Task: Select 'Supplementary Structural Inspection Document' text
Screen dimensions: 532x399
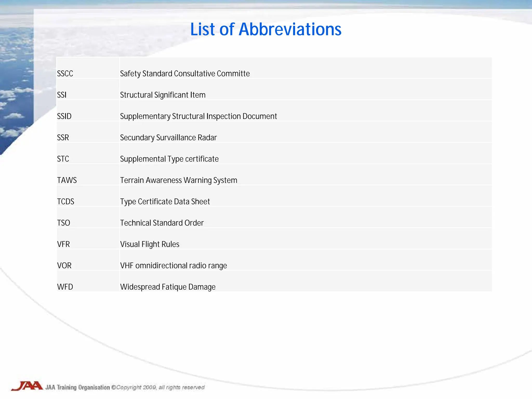Action: coord(198,116)
